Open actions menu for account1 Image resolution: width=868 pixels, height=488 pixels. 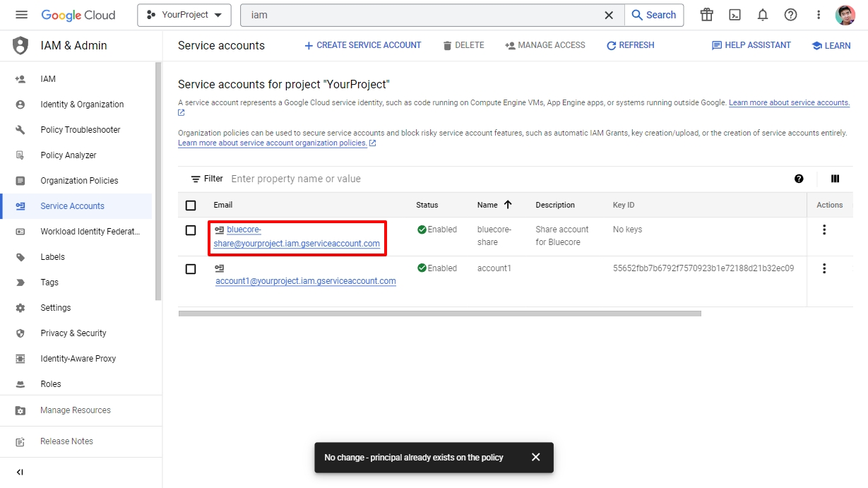824,269
